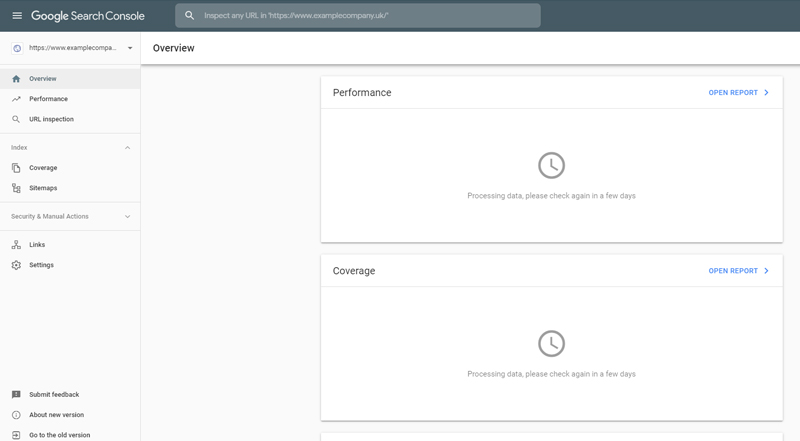Image resolution: width=800 pixels, height=441 pixels.
Task: Click the Overview home icon
Action: pos(16,79)
